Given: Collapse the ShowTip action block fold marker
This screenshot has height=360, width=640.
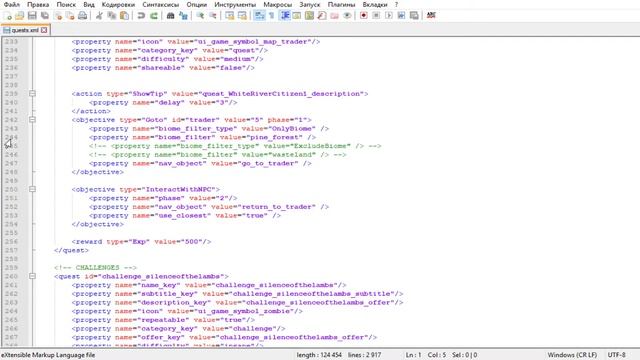Looking at the screenshot, I should (32, 93).
